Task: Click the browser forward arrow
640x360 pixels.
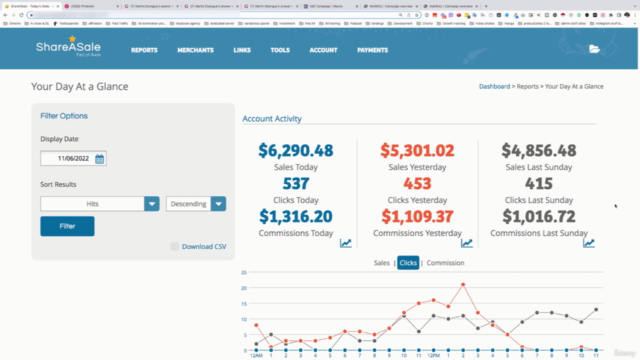Action: tap(13, 15)
